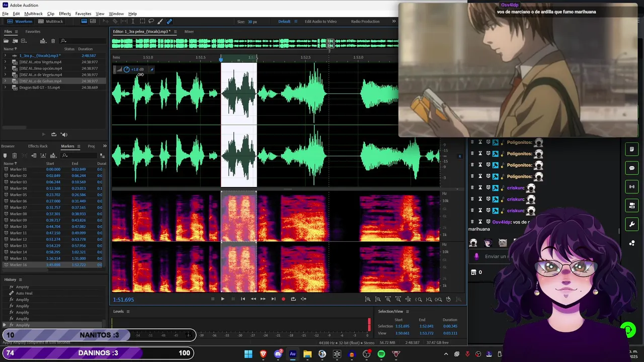Switch to Edit Audio to Video workspace
The width and height of the screenshot is (644, 362).
click(321, 22)
